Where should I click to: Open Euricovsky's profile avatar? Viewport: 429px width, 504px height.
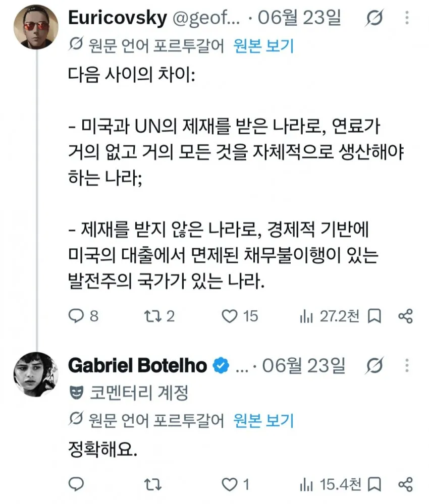(x=36, y=27)
